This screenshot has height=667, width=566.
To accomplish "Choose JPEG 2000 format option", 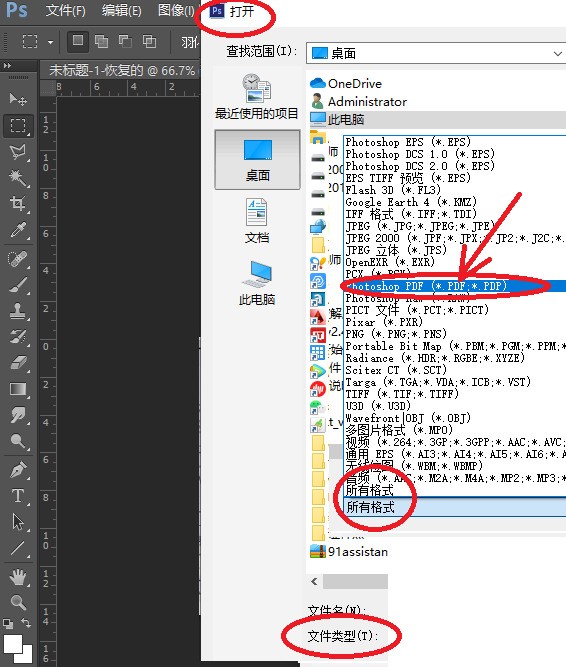I will pos(455,238).
